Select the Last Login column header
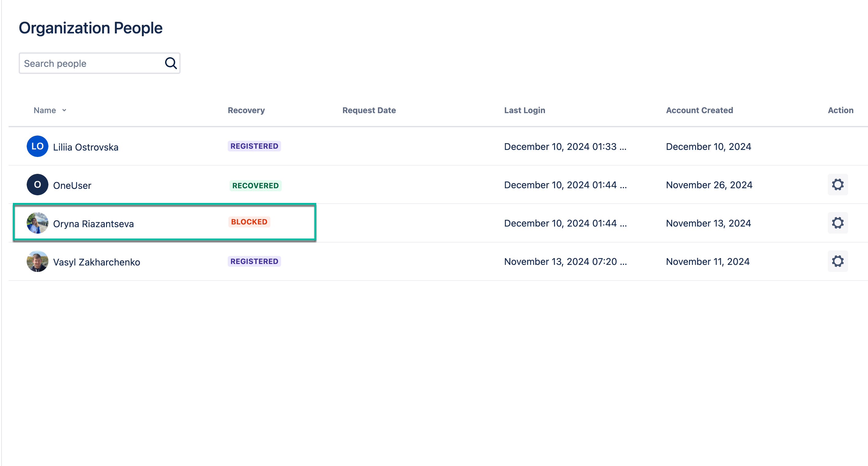 coord(524,110)
